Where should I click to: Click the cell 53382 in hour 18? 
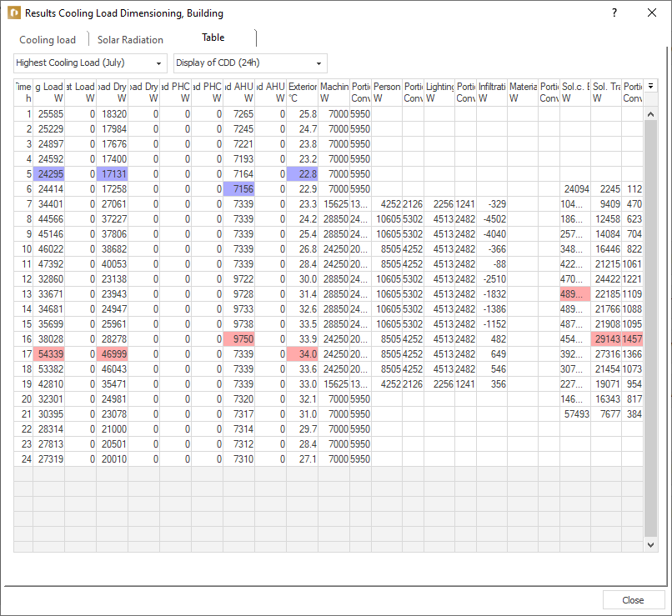coord(49,369)
